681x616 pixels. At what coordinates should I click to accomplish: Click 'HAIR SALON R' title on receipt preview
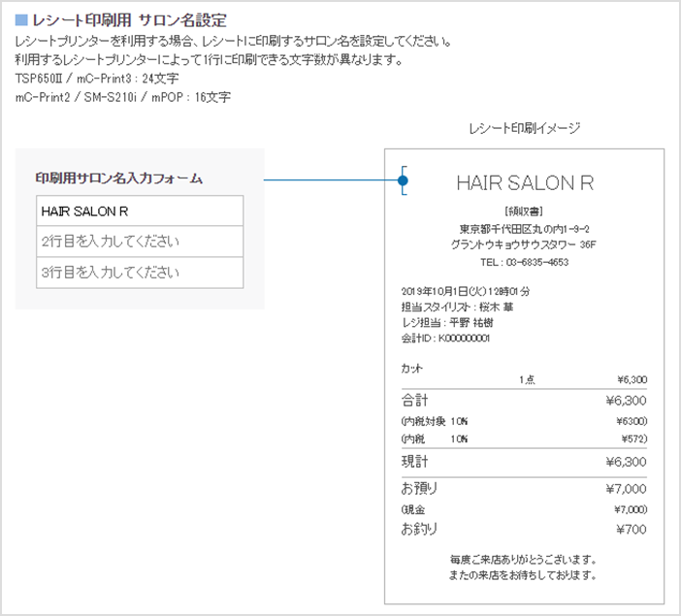[525, 183]
